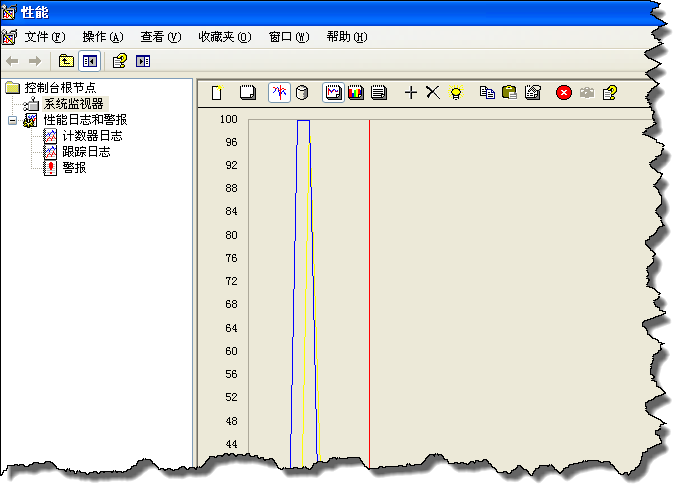Select 警报 tree item

pos(74,168)
